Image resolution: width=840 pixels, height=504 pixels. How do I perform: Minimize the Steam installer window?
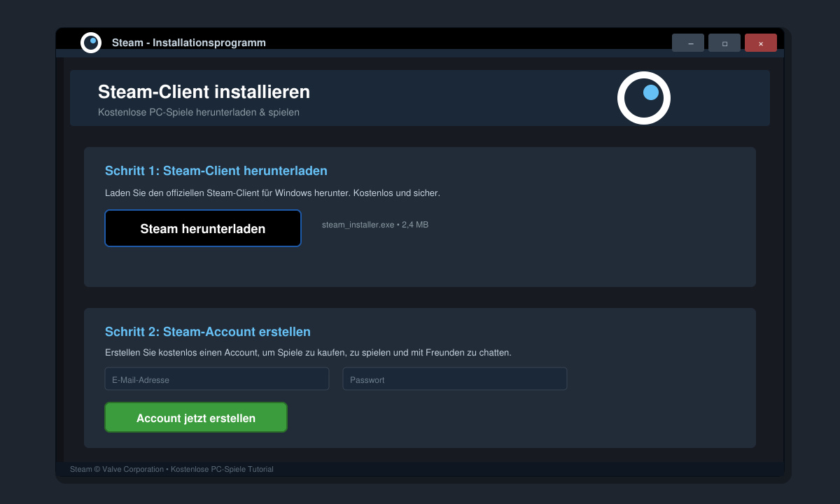pos(688,43)
